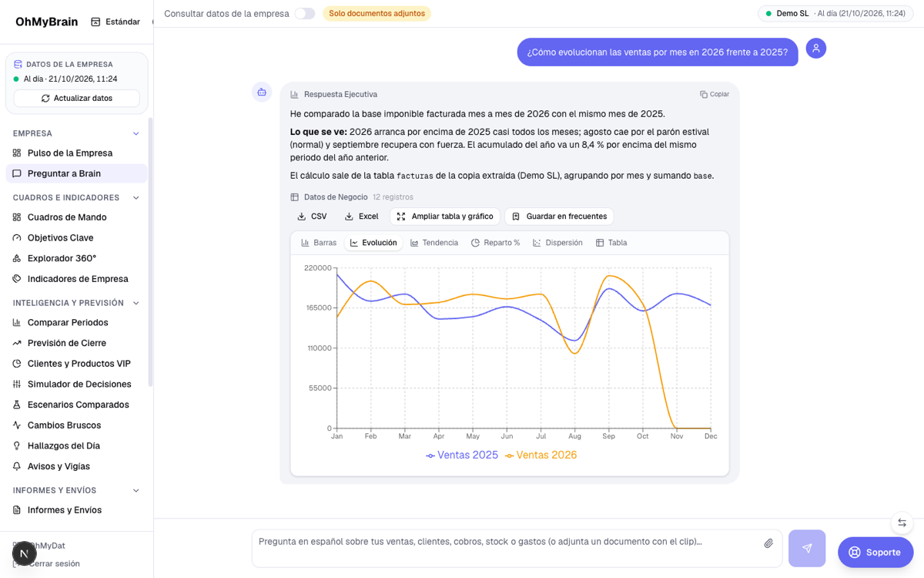Collapse the INFORMES Y ENVÍOS section
The width and height of the screenshot is (924, 578).
pos(136,490)
